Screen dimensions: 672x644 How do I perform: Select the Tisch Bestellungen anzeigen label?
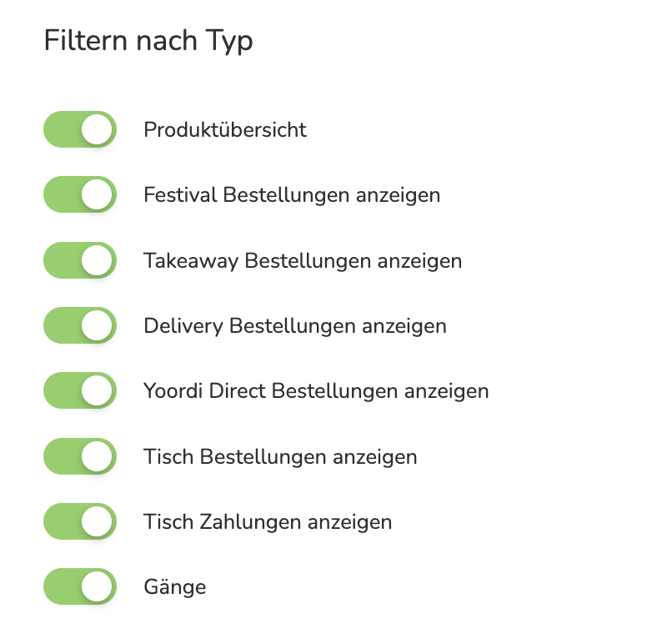(x=280, y=456)
